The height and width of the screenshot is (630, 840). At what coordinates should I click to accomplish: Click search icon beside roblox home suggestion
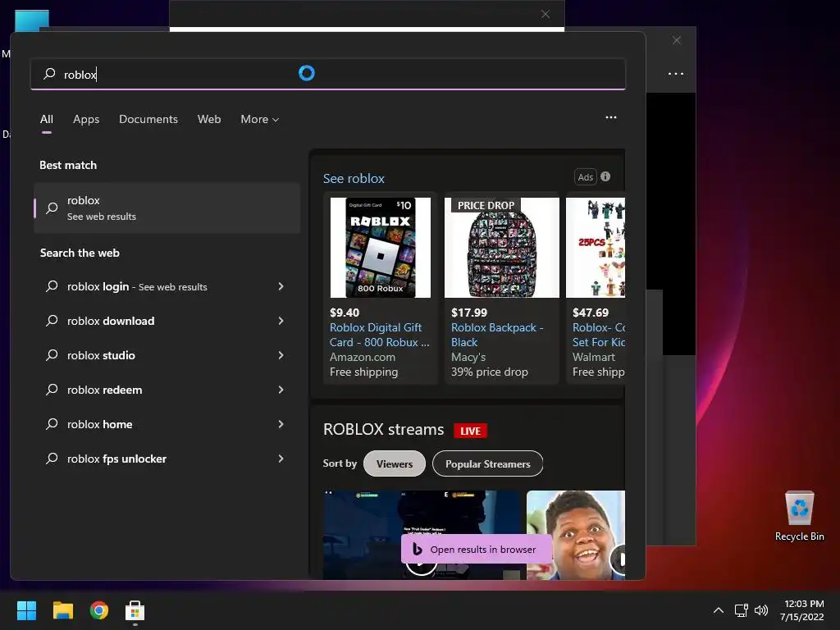click(x=52, y=424)
